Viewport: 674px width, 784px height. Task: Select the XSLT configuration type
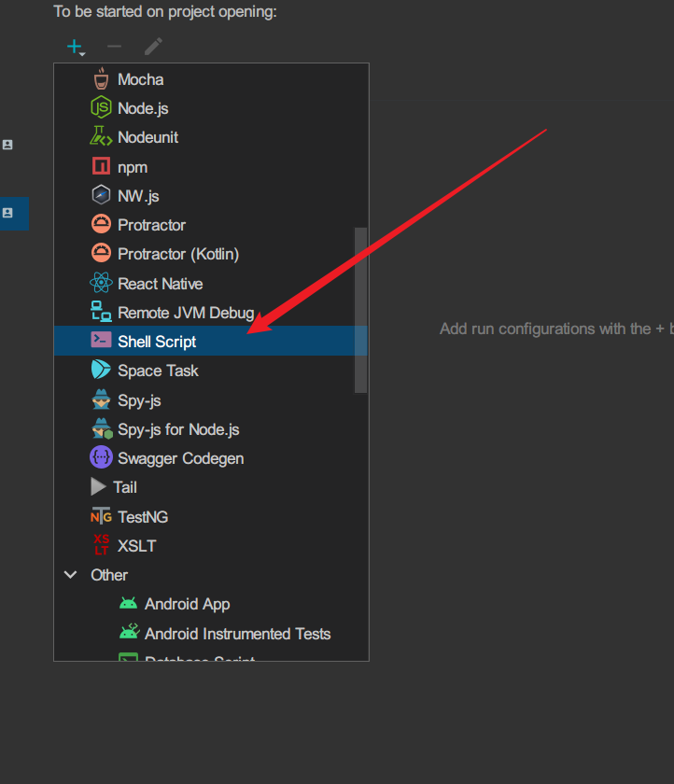pyautogui.click(x=136, y=546)
